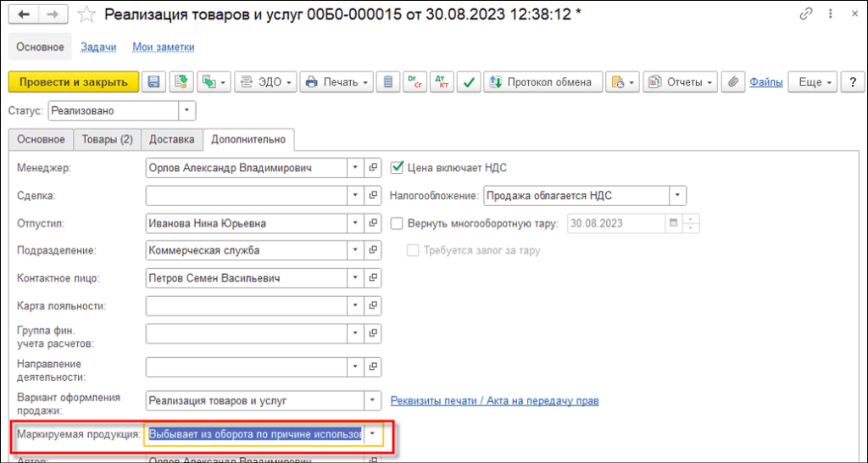Viewport: 868px width, 463px height.
Task: Expand the Отчеты reports menu
Action: pos(681,82)
